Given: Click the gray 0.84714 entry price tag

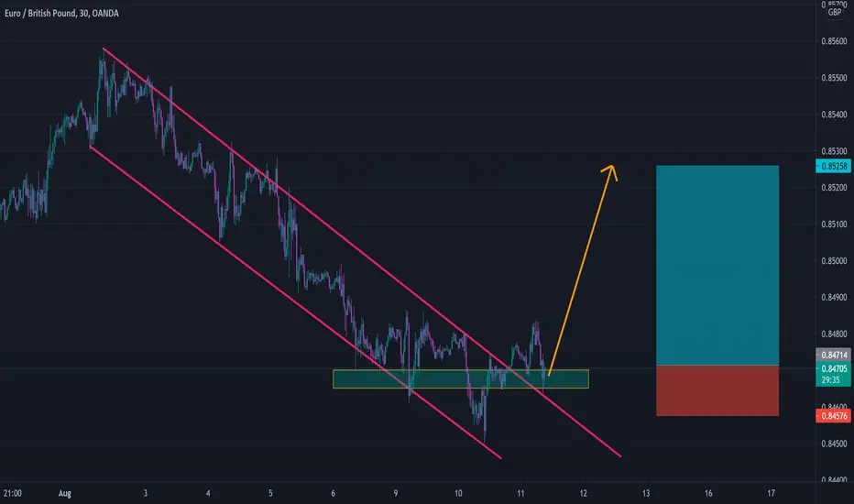Looking at the screenshot, I should 833,356.
